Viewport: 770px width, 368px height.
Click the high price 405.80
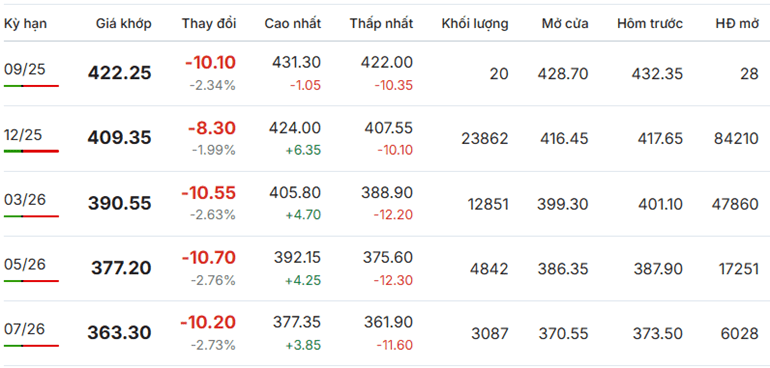295,193
